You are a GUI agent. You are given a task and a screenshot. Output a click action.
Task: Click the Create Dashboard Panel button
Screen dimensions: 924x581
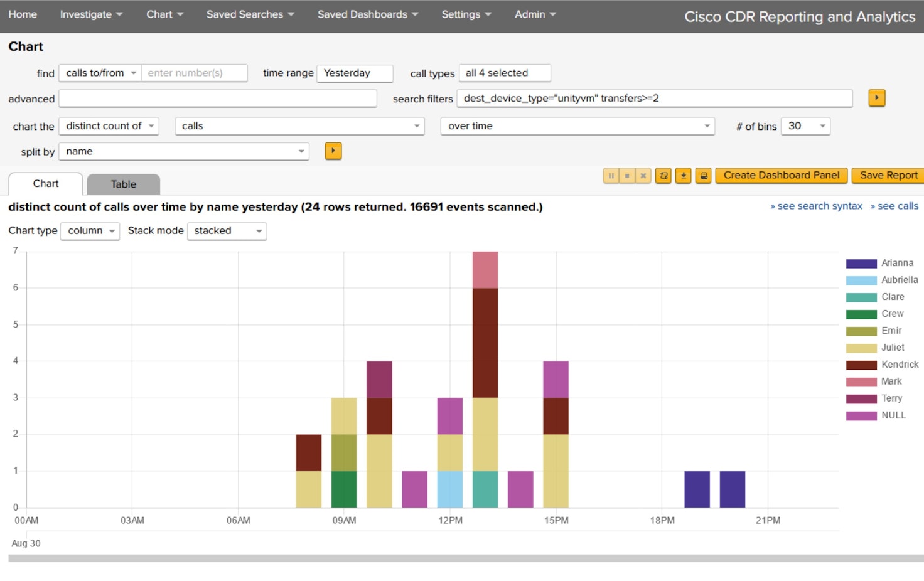[x=780, y=175]
